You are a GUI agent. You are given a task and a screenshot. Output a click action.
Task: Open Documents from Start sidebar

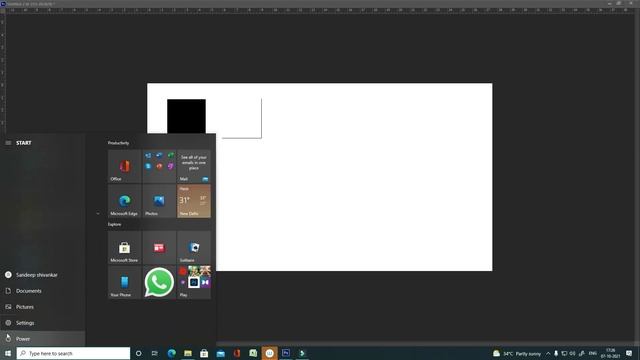tap(42, 291)
